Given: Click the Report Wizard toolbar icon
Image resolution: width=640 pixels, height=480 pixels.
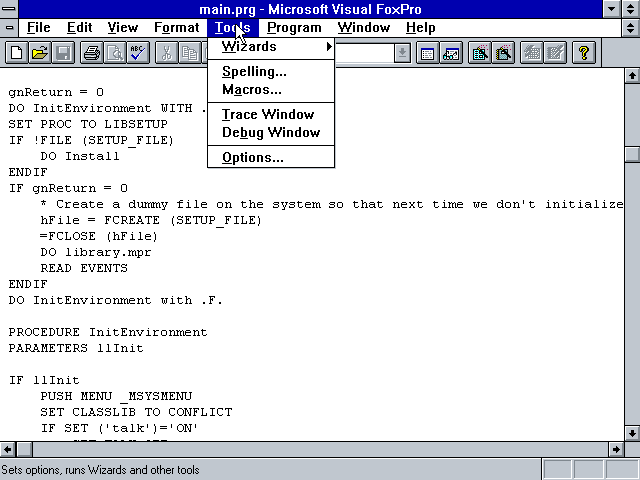Looking at the screenshot, I should click(x=503, y=53).
